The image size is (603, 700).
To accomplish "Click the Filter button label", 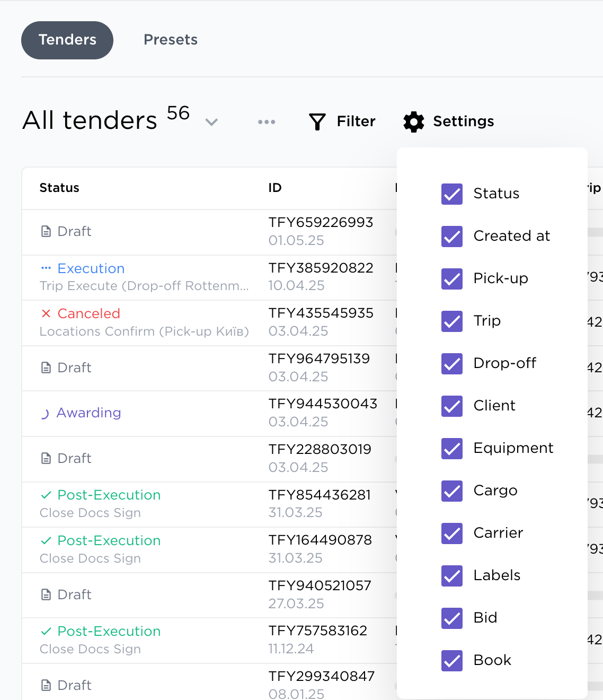I will [356, 121].
